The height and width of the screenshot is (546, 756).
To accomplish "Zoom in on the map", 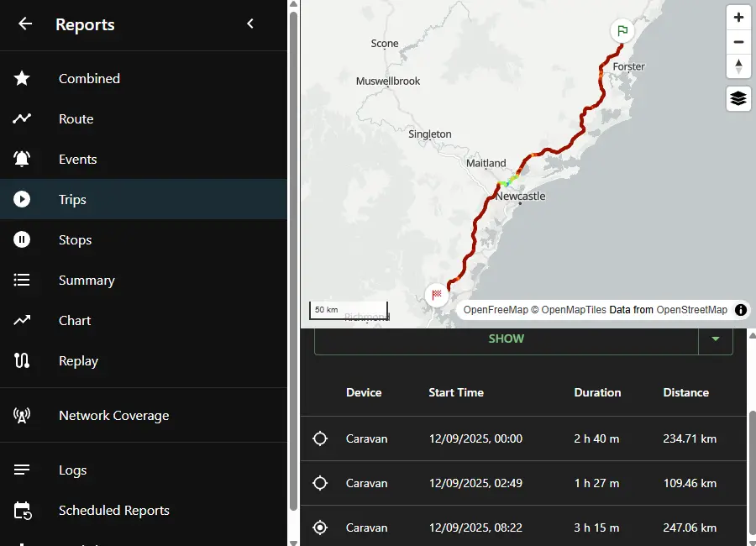I will [738, 18].
